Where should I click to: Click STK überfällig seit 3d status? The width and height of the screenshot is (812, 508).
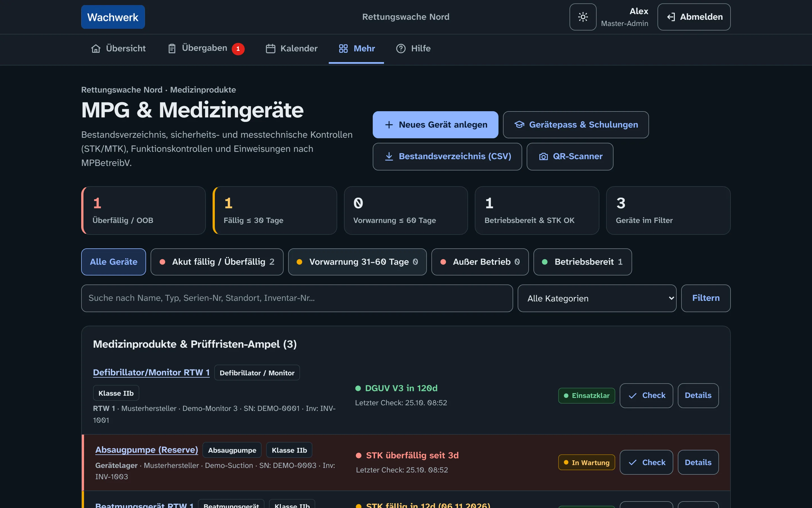(407, 455)
